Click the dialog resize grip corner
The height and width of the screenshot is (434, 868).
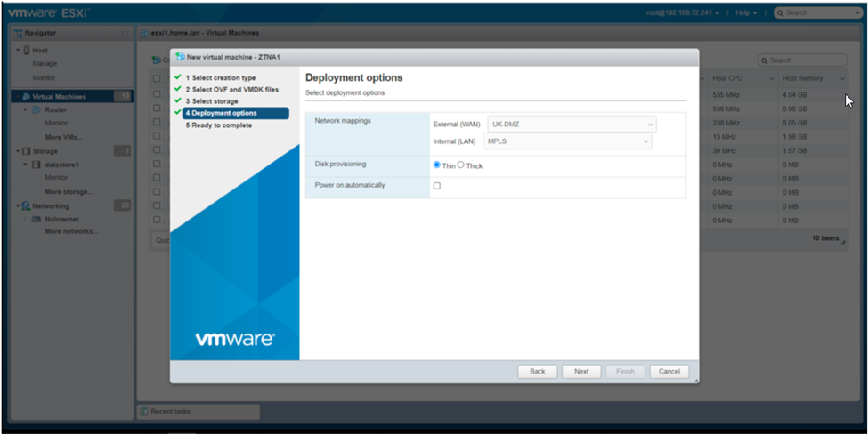click(696, 381)
